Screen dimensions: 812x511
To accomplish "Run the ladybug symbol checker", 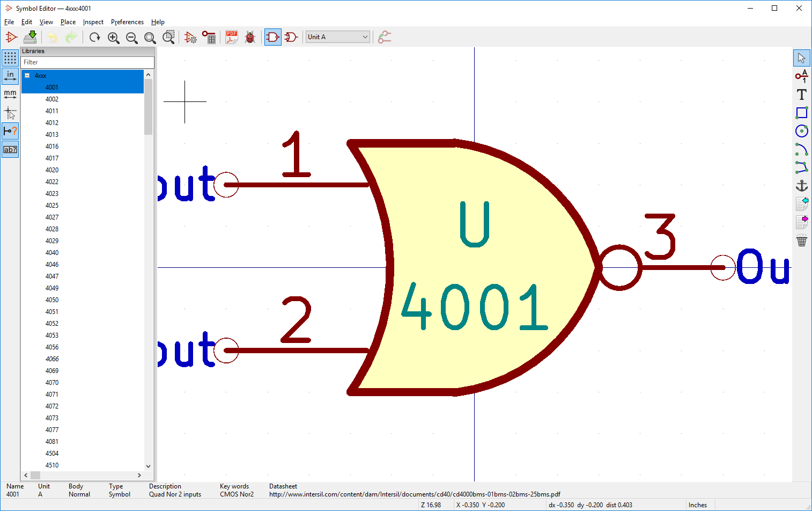I will pos(249,37).
